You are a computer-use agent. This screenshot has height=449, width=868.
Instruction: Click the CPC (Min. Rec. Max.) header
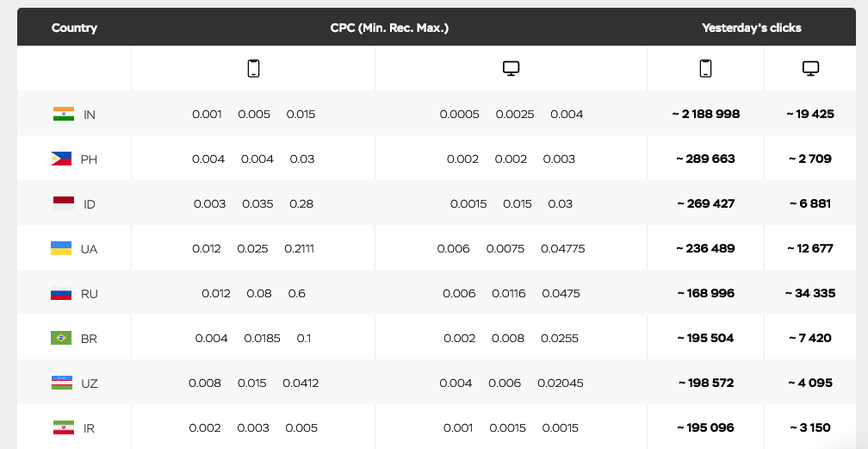pyautogui.click(x=389, y=28)
